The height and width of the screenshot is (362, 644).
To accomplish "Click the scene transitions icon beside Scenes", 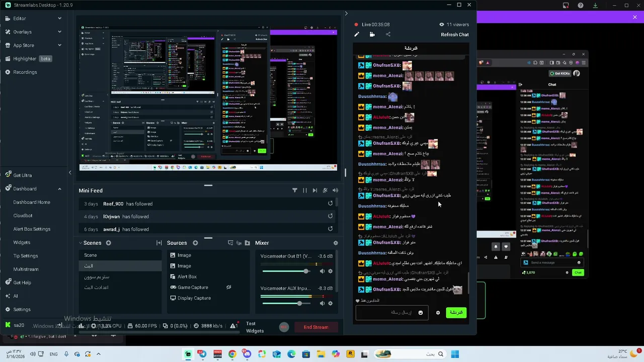I will coord(159,243).
